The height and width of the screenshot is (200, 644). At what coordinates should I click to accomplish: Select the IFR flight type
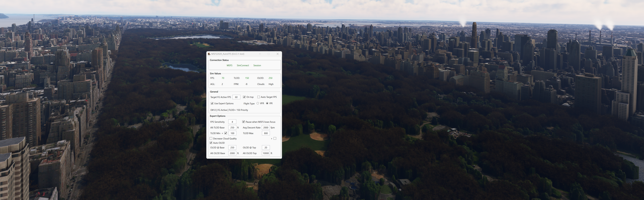[x=267, y=103]
